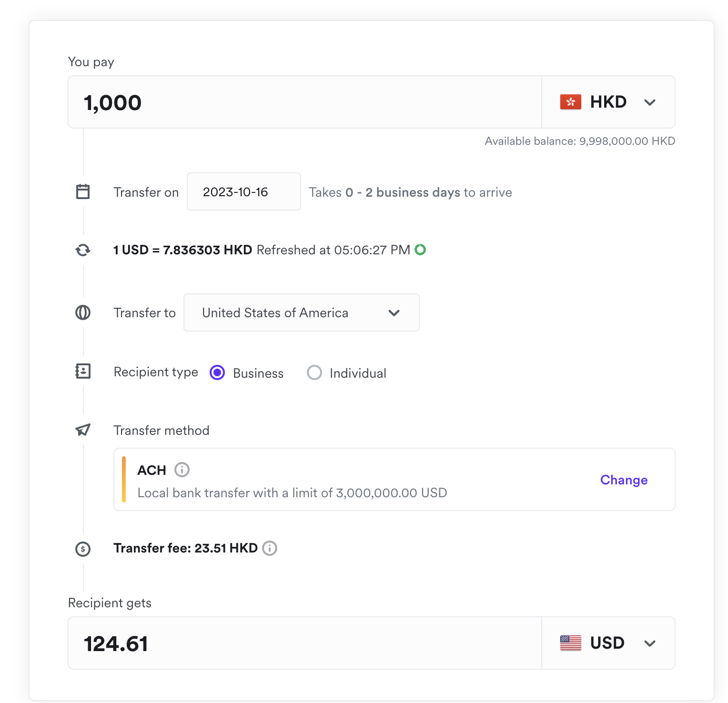Open the HKD currency dropdown

(x=608, y=102)
